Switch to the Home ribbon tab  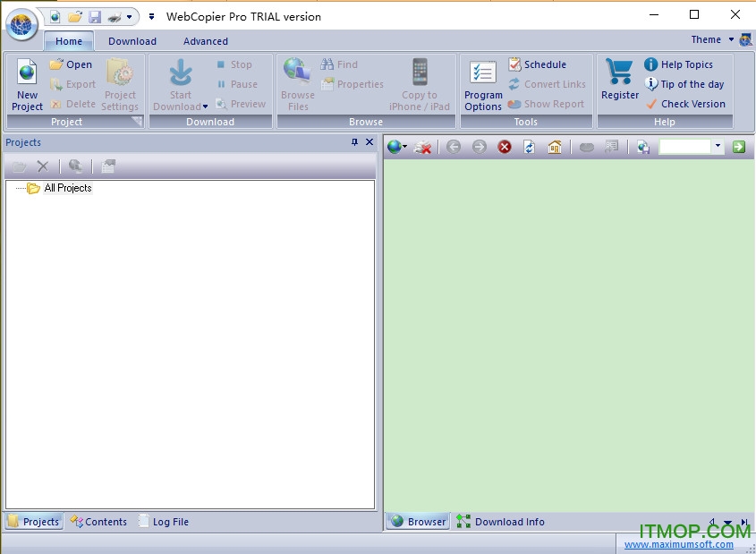(69, 41)
